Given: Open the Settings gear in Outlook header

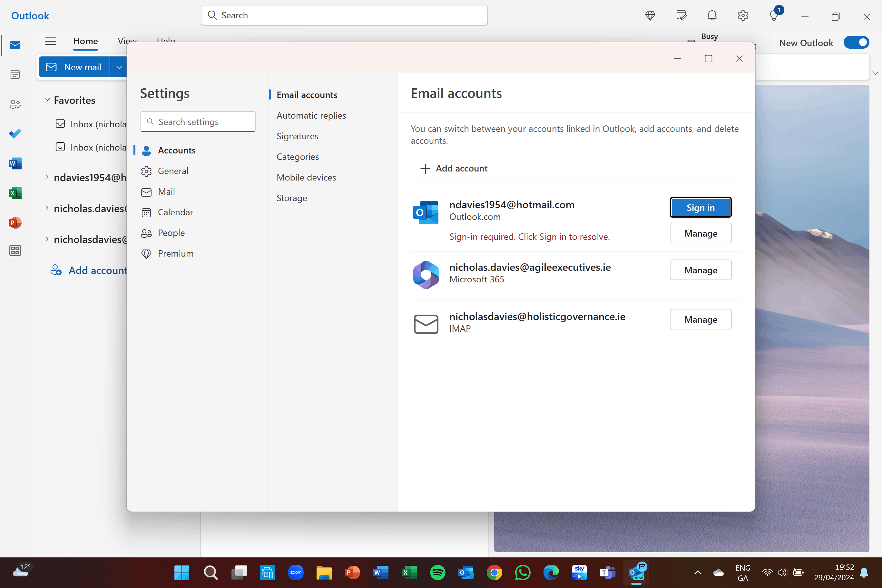Looking at the screenshot, I should pos(742,15).
